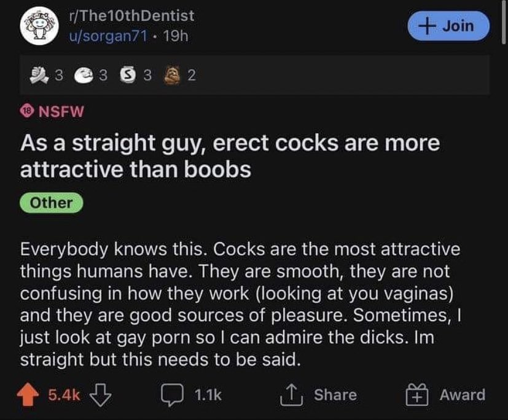Filter by the green Other flair
Viewport: 508px width, 420px height.
(52, 203)
